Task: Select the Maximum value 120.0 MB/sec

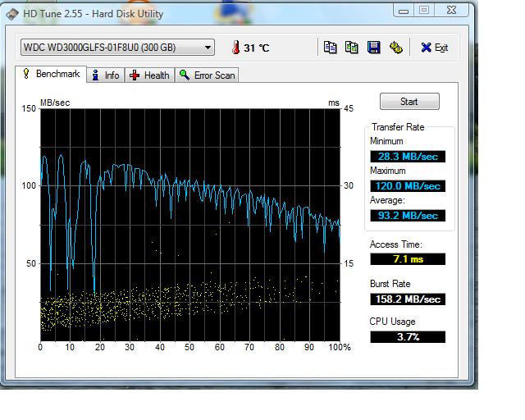Action: point(408,186)
